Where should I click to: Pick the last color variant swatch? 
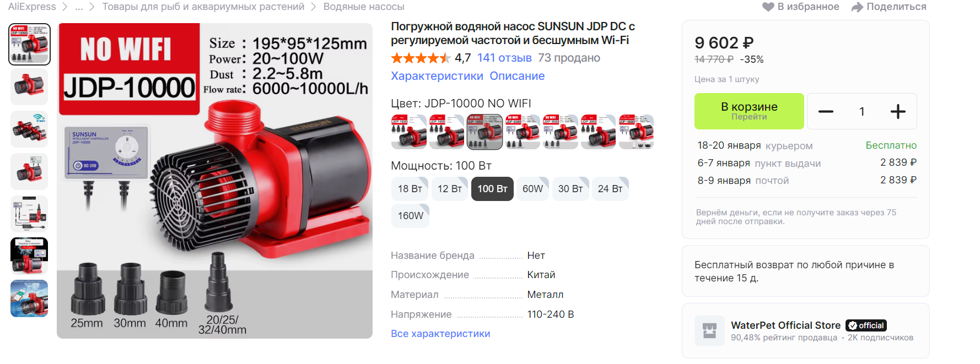pyautogui.click(x=637, y=132)
